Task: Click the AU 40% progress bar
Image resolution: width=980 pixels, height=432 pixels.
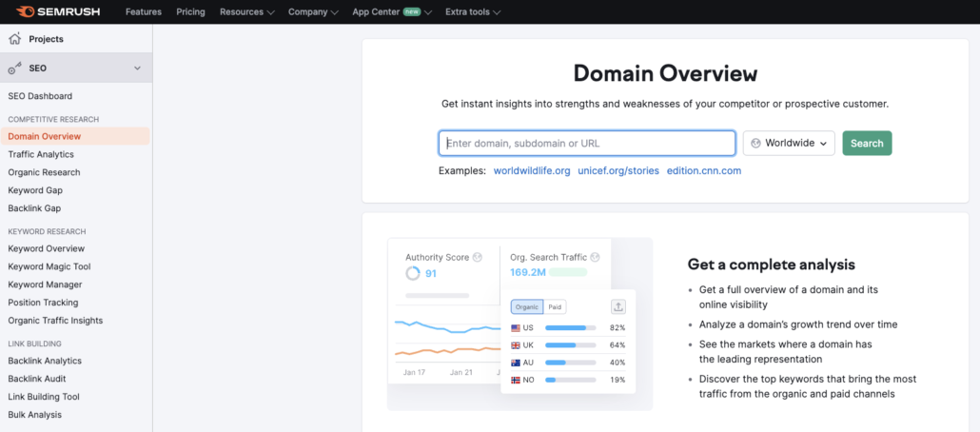Action: click(570, 363)
